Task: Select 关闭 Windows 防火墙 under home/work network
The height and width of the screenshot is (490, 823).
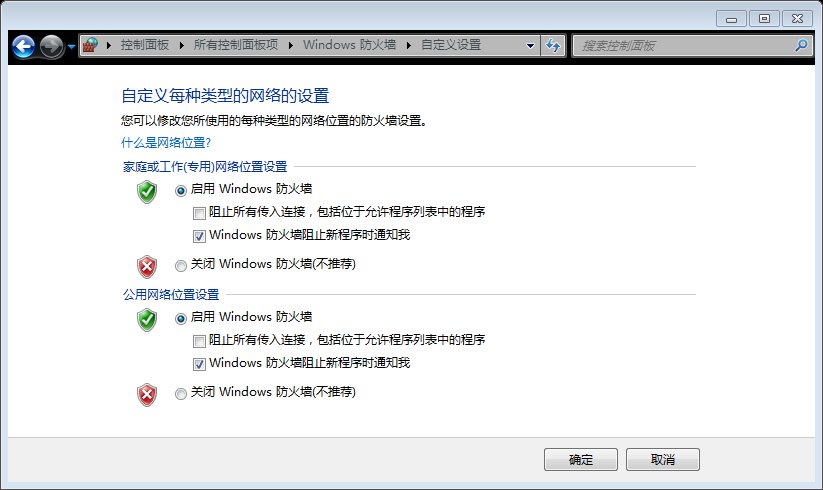Action: 181,265
